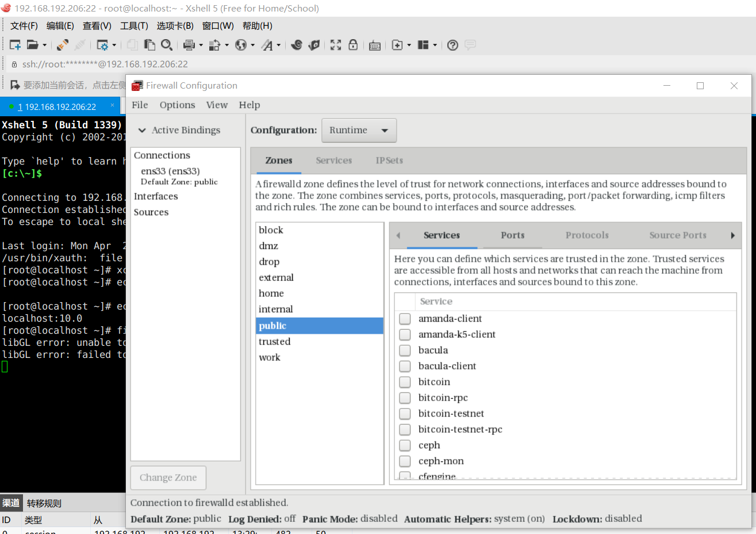Click the pane layout icon in toolbar
This screenshot has height=534, width=756.
point(423,45)
